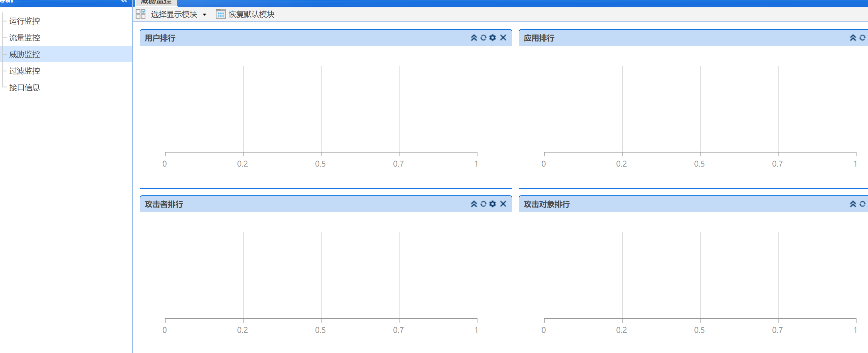This screenshot has width=868, height=353.
Task: Open 选择显示模块 dropdown
Action: pos(178,14)
